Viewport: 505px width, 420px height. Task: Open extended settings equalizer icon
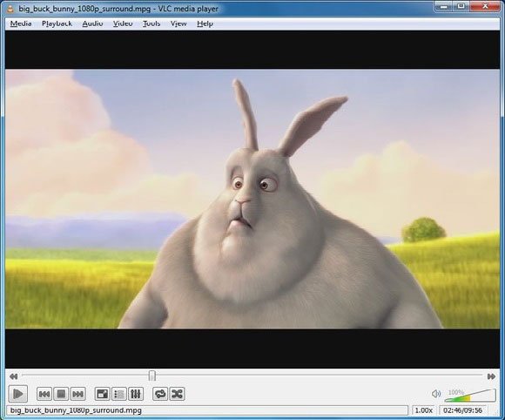(x=136, y=394)
